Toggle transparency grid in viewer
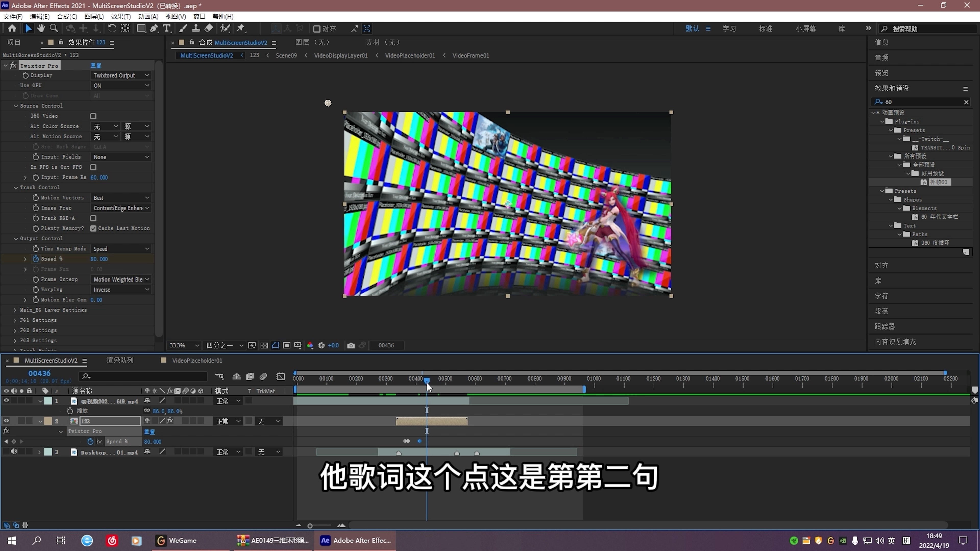The height and width of the screenshot is (551, 980). tap(264, 345)
